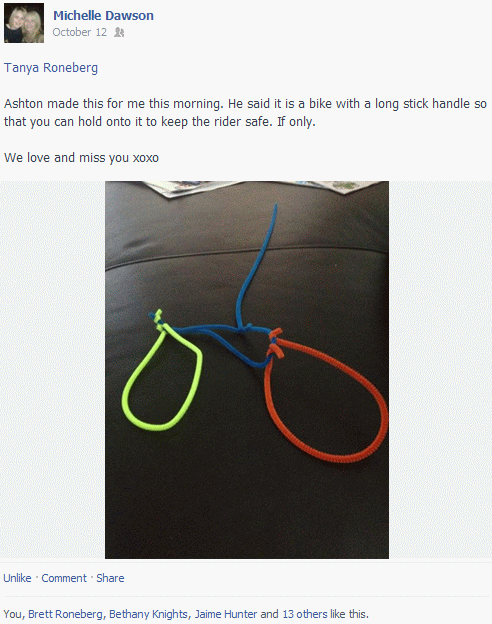Click 'You' in the likes line

tap(14, 614)
